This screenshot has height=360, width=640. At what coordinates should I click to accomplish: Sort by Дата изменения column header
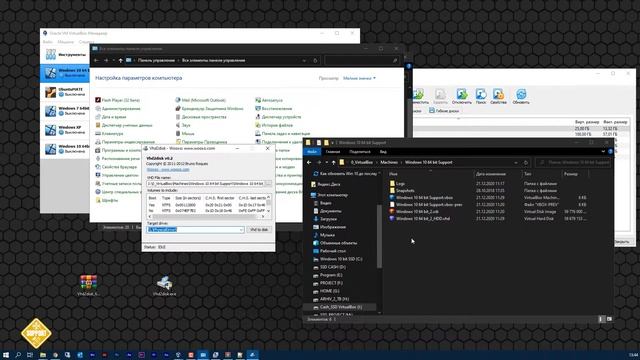[491, 174]
